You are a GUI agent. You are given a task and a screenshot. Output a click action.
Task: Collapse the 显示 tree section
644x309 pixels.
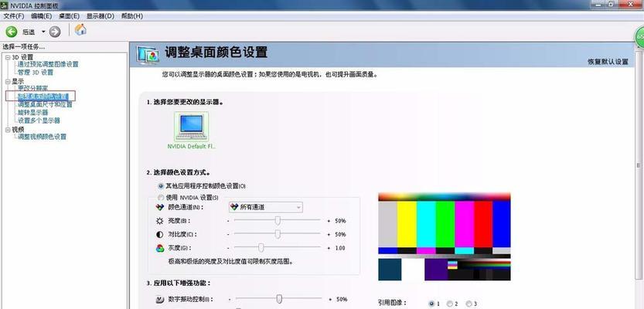point(8,81)
